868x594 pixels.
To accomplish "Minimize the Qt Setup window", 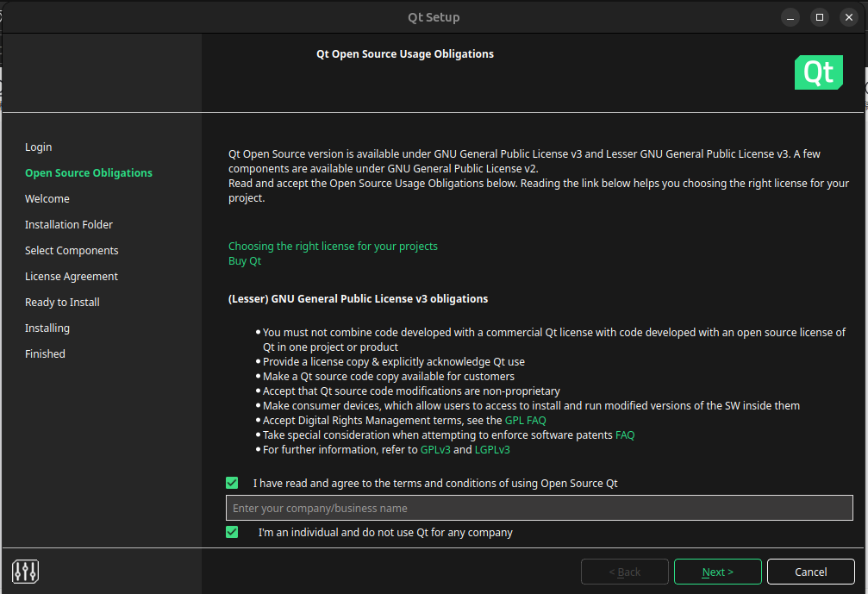I will tap(790, 17).
